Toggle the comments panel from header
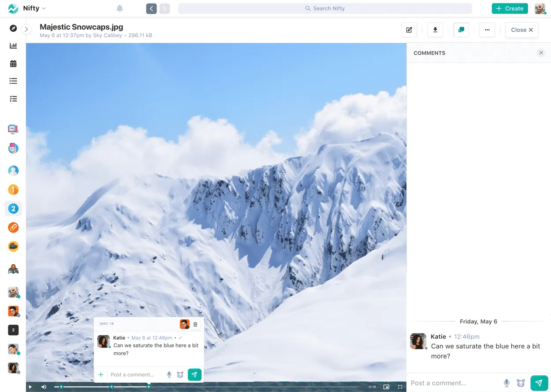551x392 pixels. 461,30
